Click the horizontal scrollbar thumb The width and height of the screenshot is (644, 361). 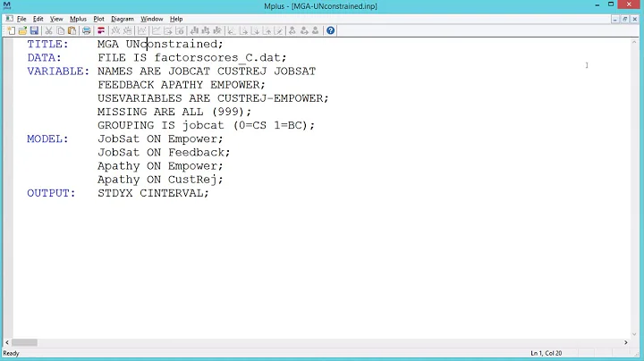24,342
